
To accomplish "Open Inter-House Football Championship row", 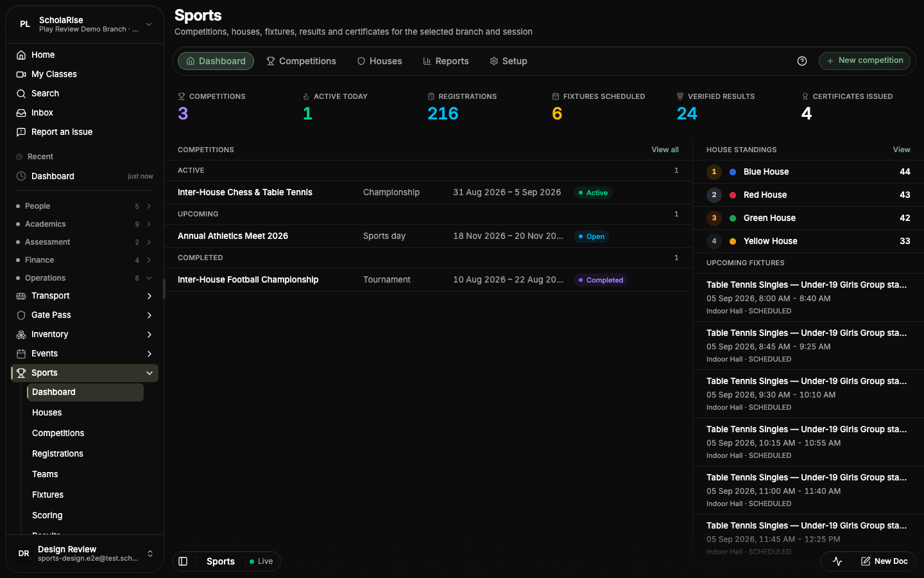I will click(x=428, y=280).
